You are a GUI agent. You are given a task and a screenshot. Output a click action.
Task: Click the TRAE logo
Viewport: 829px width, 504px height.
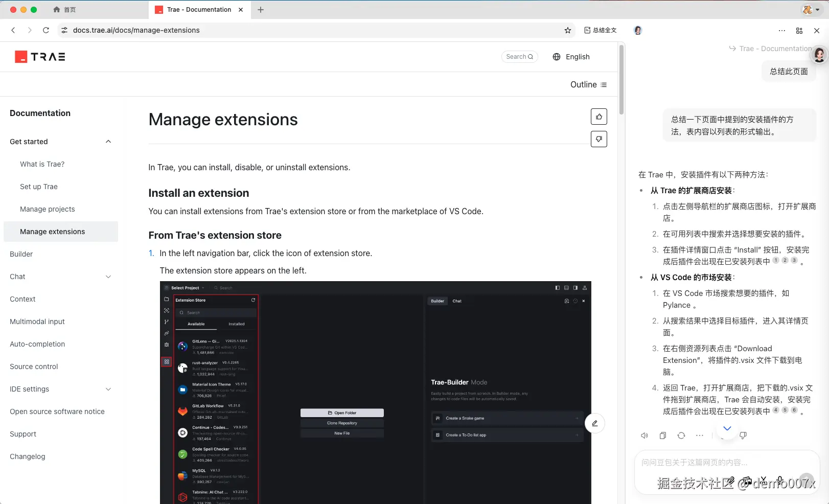point(40,57)
